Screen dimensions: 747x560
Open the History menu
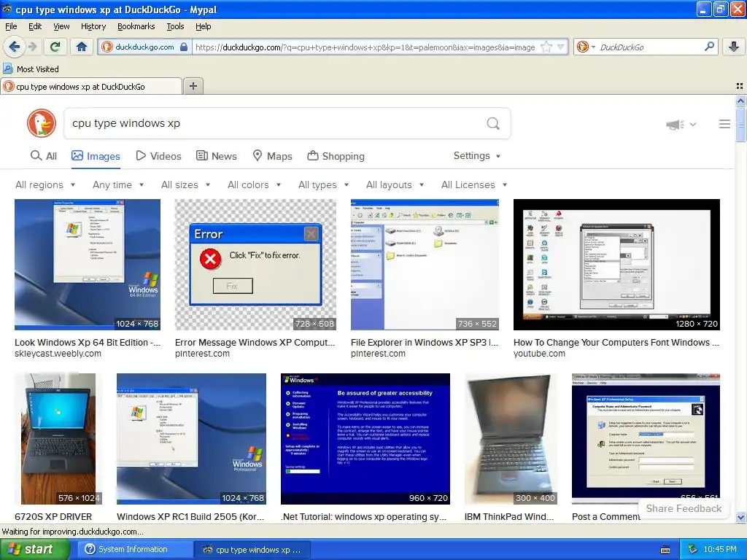coord(93,26)
